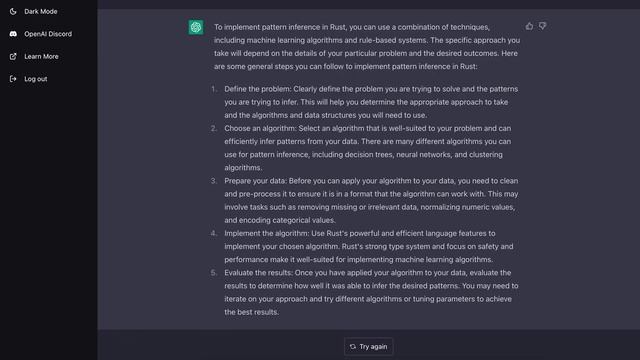The image size is (640, 360).
Task: Click the 'Define the problem' list item
Action: (371, 102)
